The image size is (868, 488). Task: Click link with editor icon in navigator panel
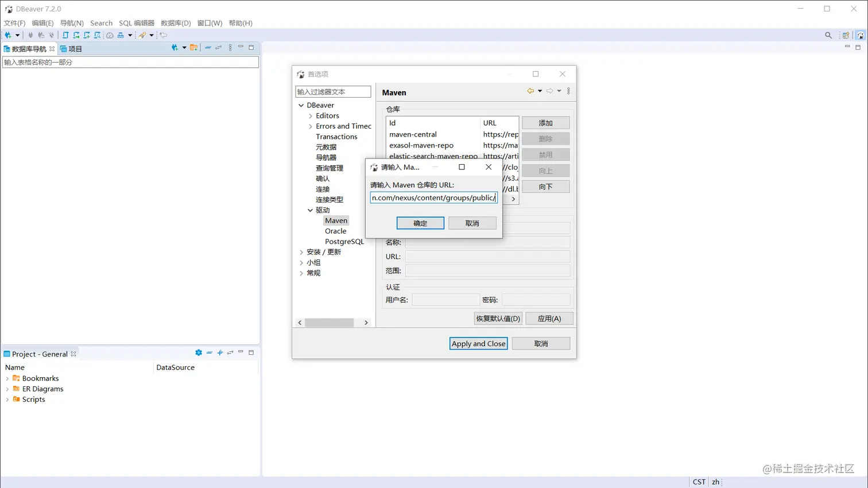tap(218, 48)
